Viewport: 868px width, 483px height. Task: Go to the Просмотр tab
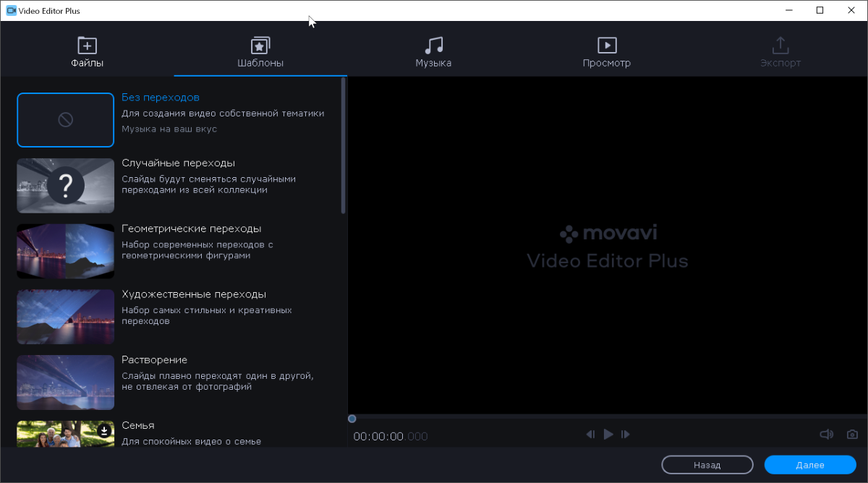607,52
